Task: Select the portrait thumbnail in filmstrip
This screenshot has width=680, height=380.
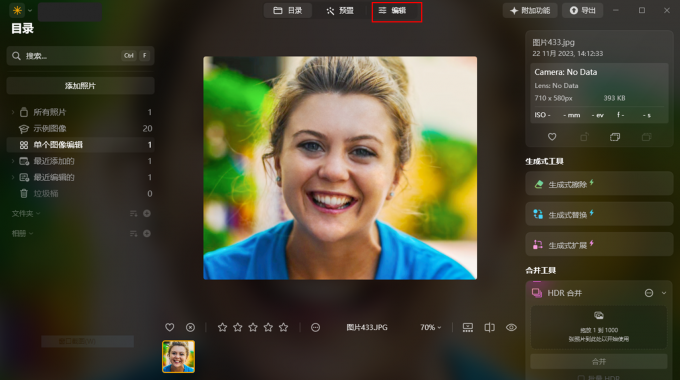Action: (178, 357)
